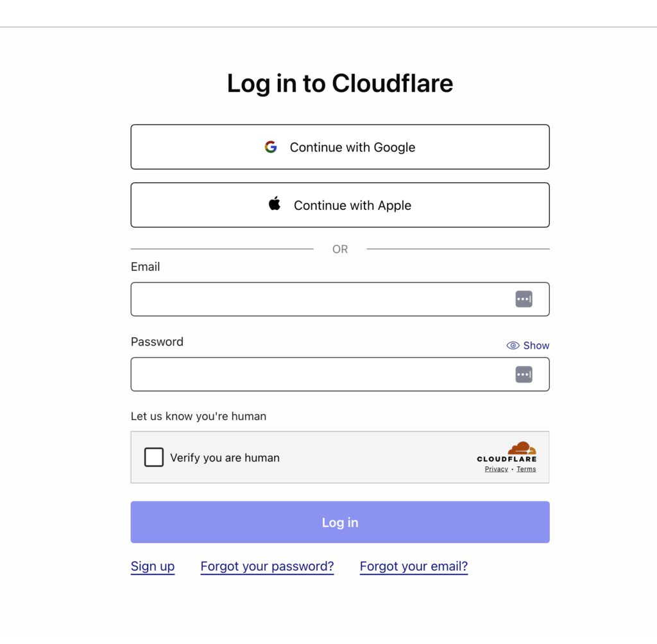Click the Apple logo icon
The width and height of the screenshot is (657, 644).
pyautogui.click(x=275, y=205)
